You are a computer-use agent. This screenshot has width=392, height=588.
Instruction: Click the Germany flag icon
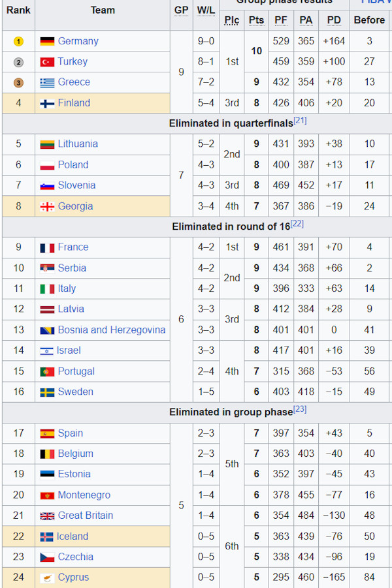47,41
